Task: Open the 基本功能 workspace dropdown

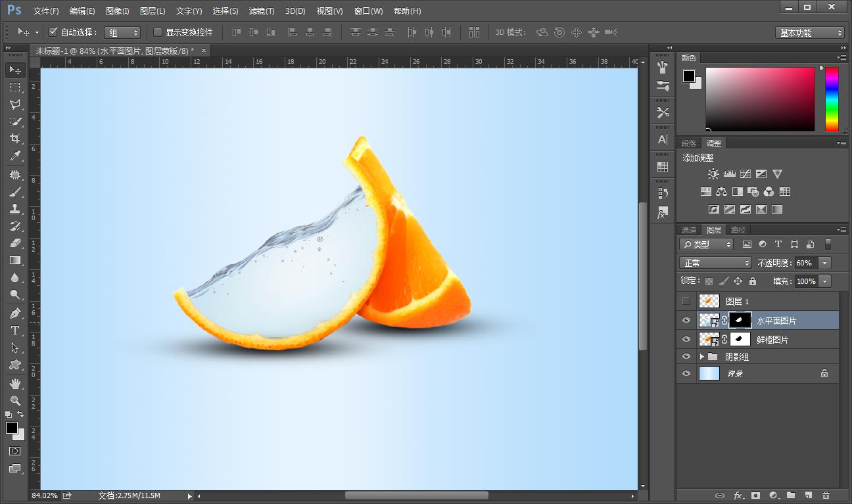Action: [809, 33]
